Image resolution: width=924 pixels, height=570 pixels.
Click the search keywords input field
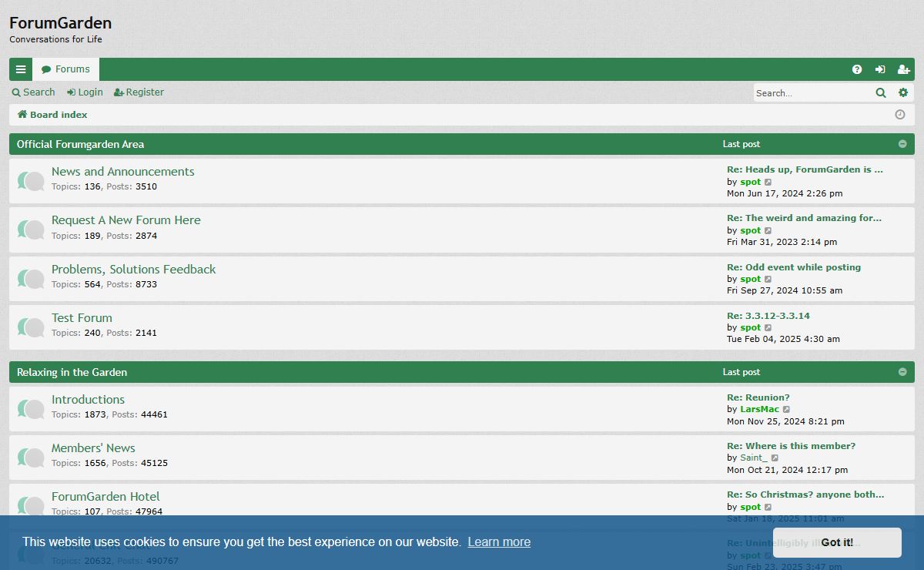click(811, 93)
